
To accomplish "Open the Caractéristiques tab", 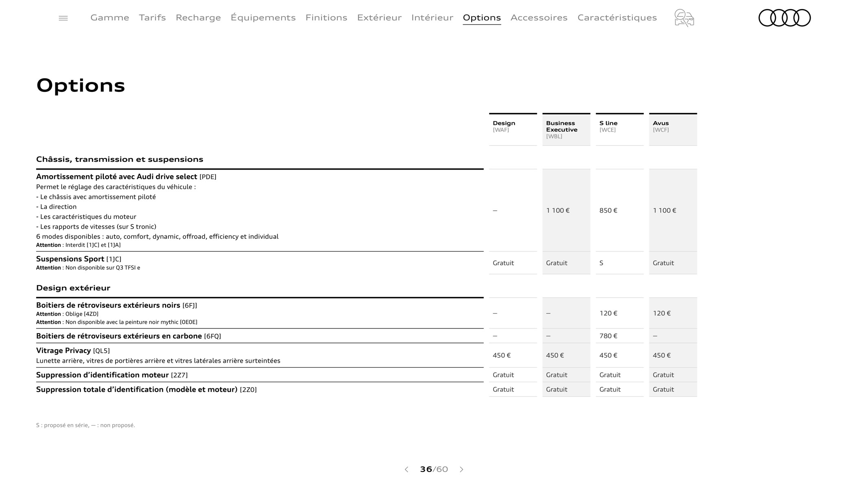I will pos(617,17).
